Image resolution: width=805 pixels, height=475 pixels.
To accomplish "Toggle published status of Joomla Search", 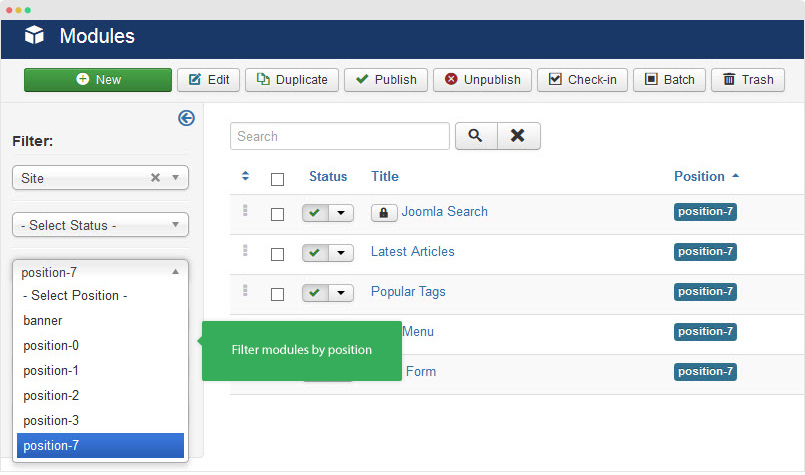I will point(315,213).
